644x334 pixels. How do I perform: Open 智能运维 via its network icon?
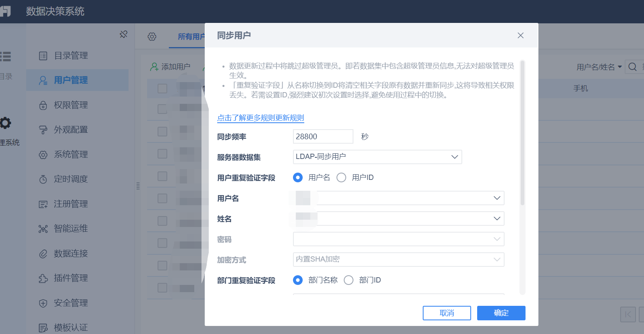tap(43, 229)
